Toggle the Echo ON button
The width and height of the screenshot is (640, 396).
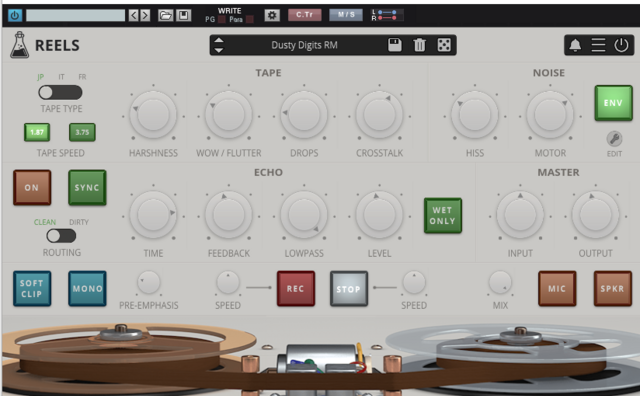tap(32, 187)
